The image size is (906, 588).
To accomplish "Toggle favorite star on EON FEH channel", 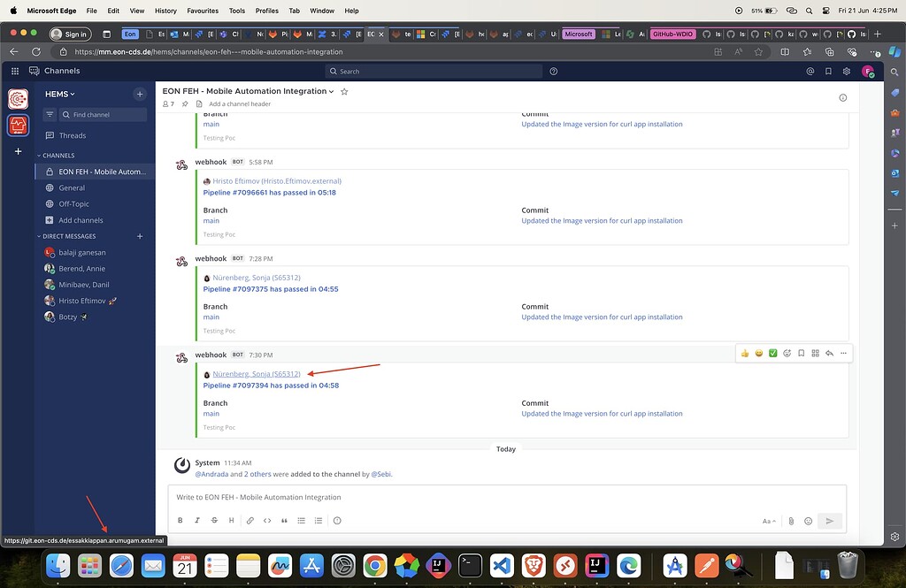I will coord(344,91).
